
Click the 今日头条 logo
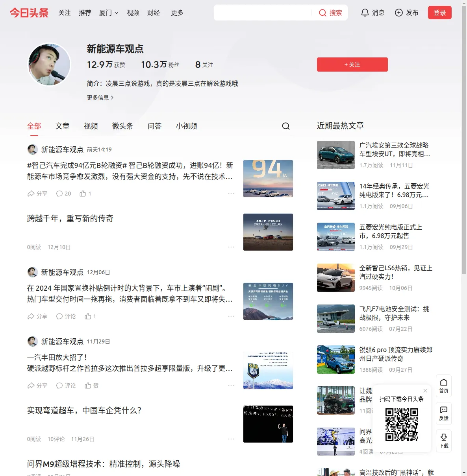(29, 13)
